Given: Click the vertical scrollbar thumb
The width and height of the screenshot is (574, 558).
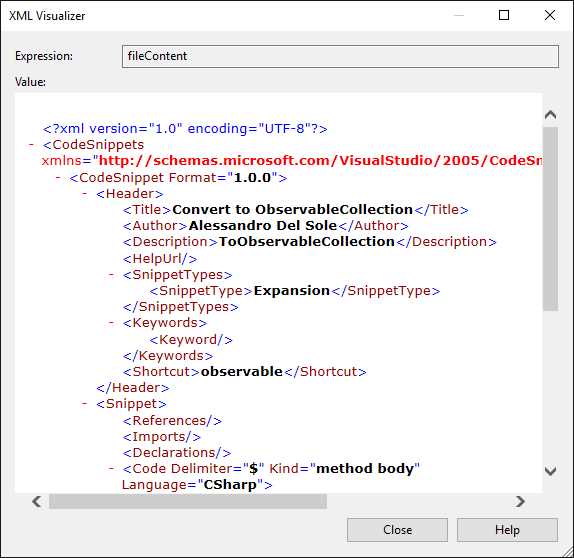Looking at the screenshot, I should click(550, 219).
